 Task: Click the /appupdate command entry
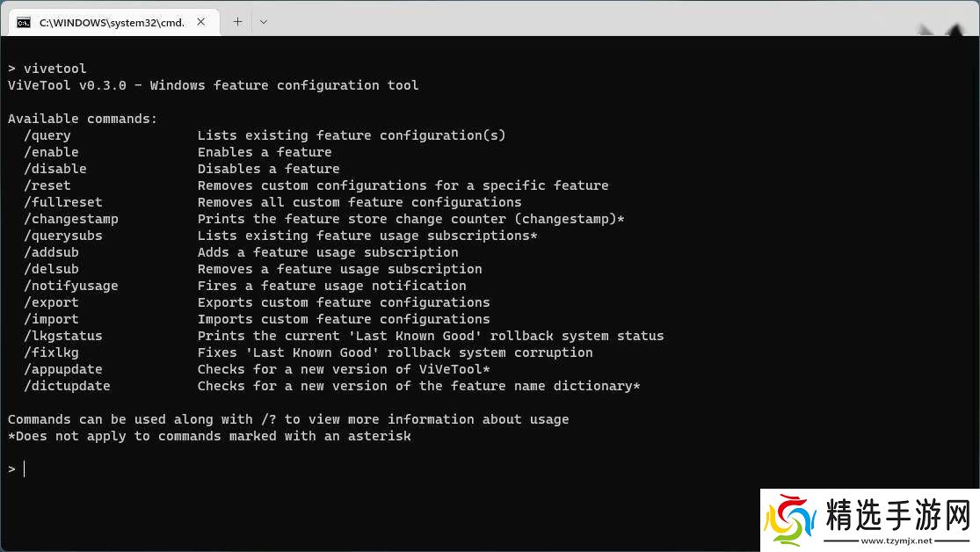tap(63, 369)
